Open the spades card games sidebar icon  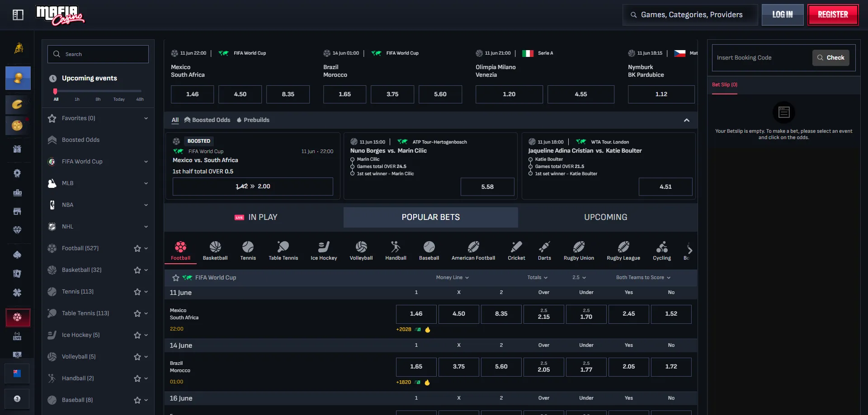[17, 255]
